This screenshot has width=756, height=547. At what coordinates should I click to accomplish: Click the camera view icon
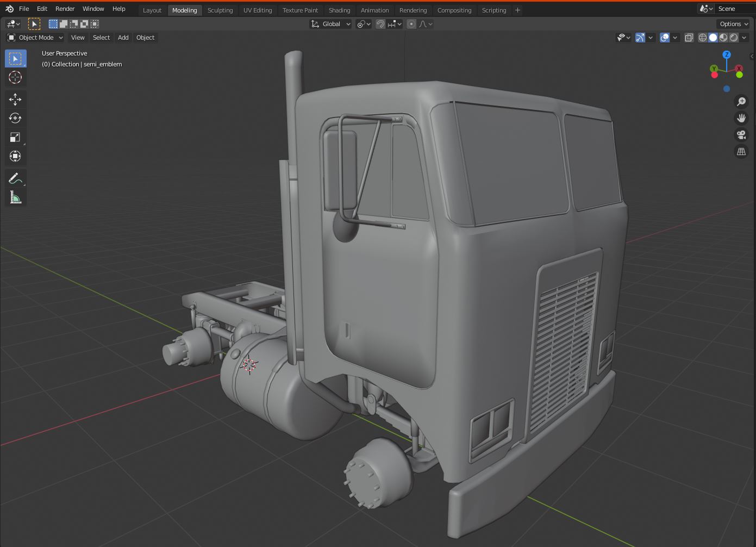[741, 135]
